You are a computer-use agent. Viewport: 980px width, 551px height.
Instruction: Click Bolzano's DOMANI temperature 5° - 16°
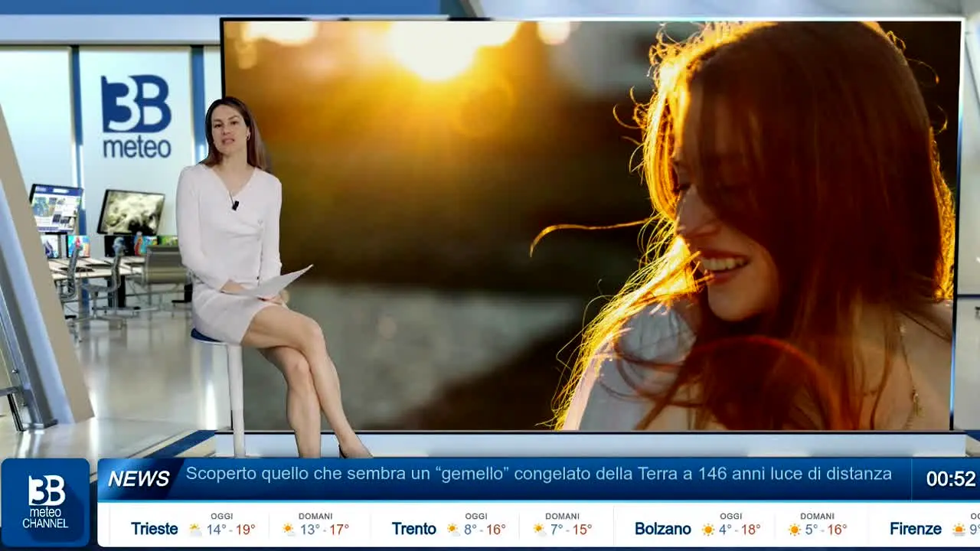point(826,530)
